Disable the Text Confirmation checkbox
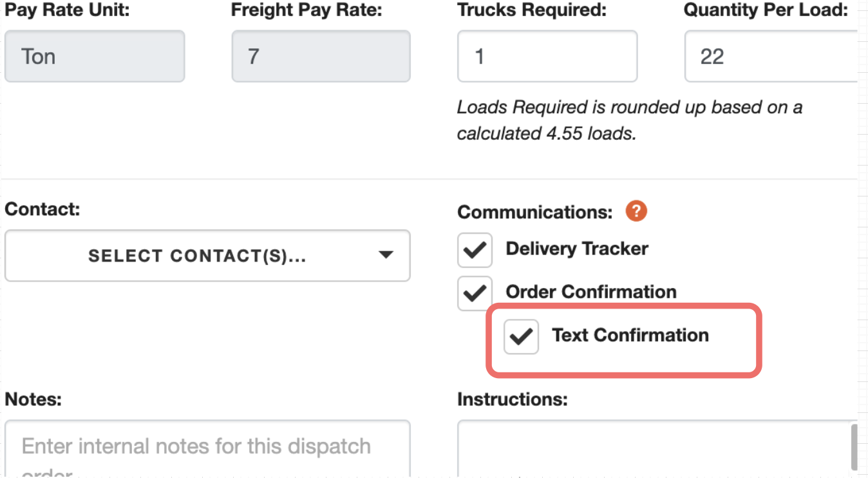The image size is (868, 478). [521, 336]
